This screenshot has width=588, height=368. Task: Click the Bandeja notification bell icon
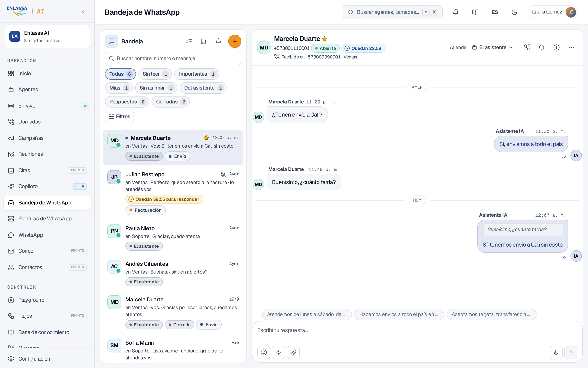pyautogui.click(x=218, y=41)
